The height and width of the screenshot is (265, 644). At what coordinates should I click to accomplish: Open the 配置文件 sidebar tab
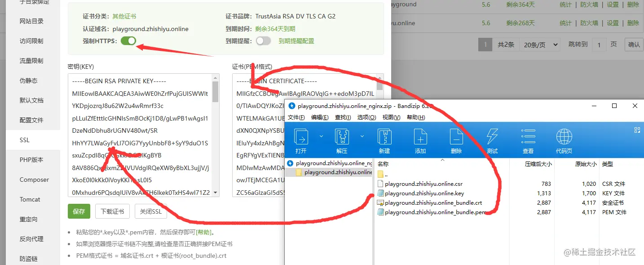pos(33,120)
